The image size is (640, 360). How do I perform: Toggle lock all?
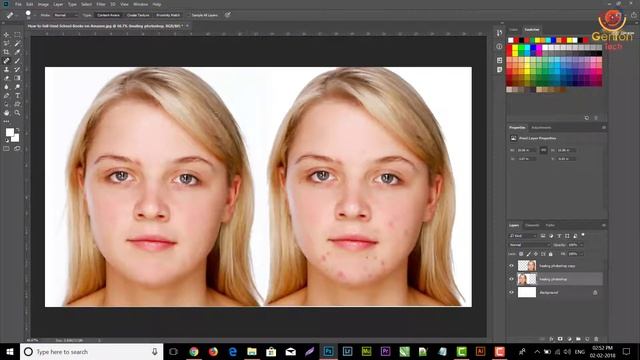coord(550,254)
